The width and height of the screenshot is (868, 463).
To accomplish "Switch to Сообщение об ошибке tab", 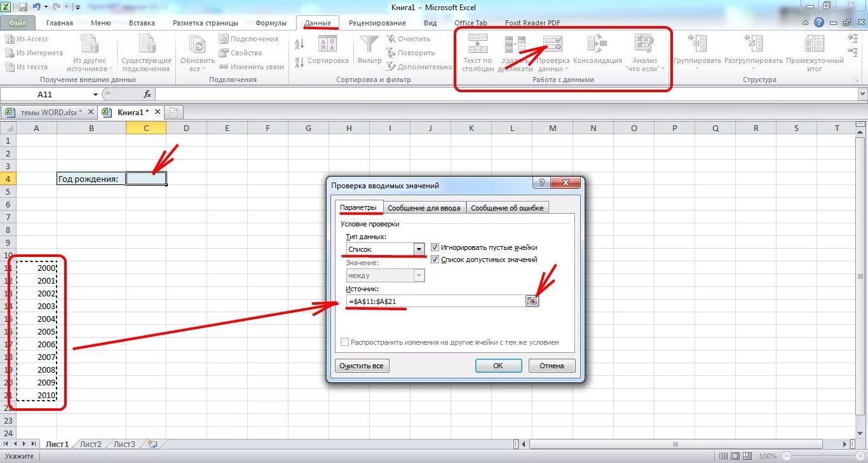I will [x=507, y=208].
